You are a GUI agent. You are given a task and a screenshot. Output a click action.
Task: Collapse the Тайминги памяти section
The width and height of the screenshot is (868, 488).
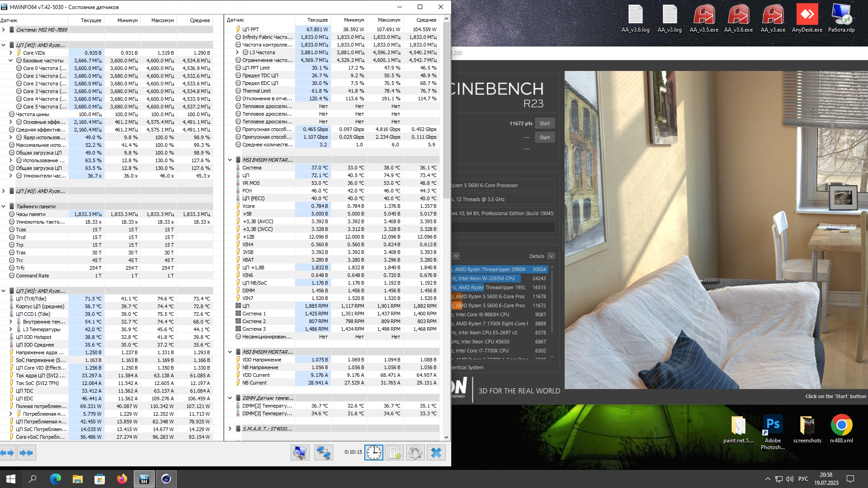(4, 206)
